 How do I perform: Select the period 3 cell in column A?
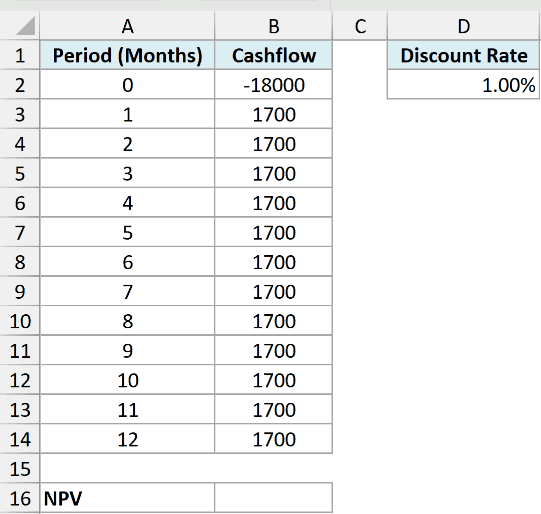tap(127, 174)
